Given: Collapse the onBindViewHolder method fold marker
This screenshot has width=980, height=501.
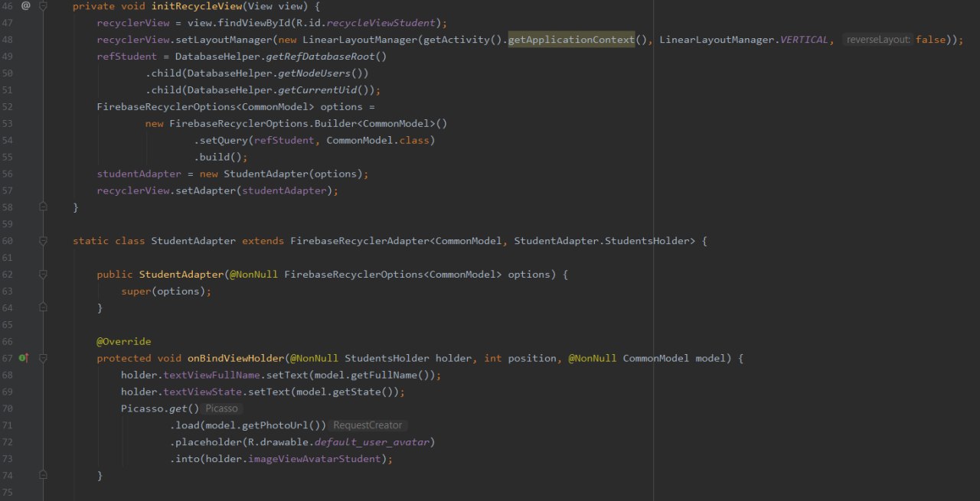Looking at the screenshot, I should point(43,358).
